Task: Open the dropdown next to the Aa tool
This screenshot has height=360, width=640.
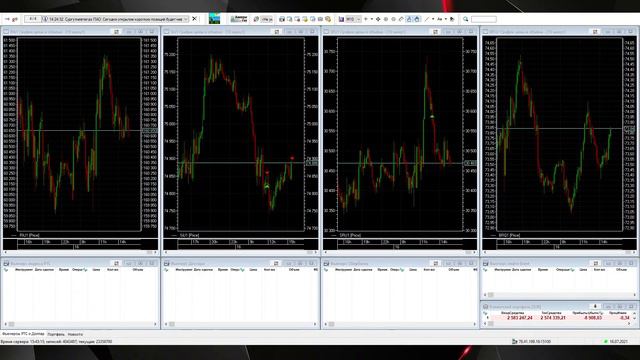Action: point(445,19)
